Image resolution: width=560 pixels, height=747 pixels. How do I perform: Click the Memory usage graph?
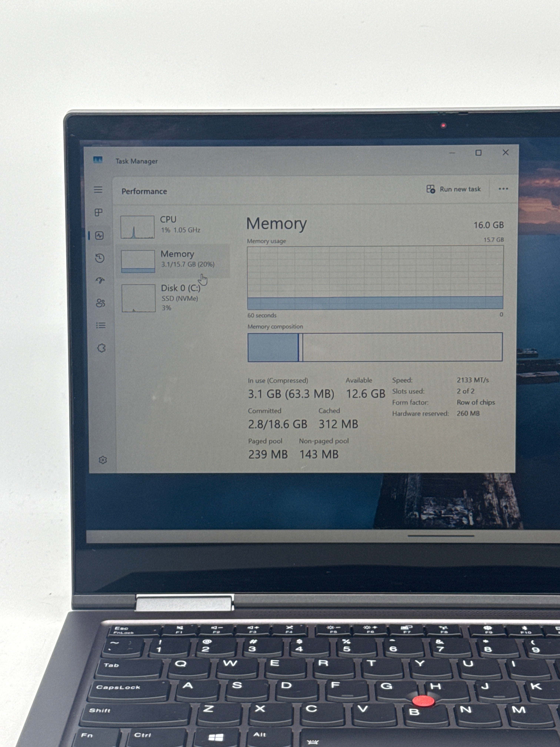click(x=375, y=277)
